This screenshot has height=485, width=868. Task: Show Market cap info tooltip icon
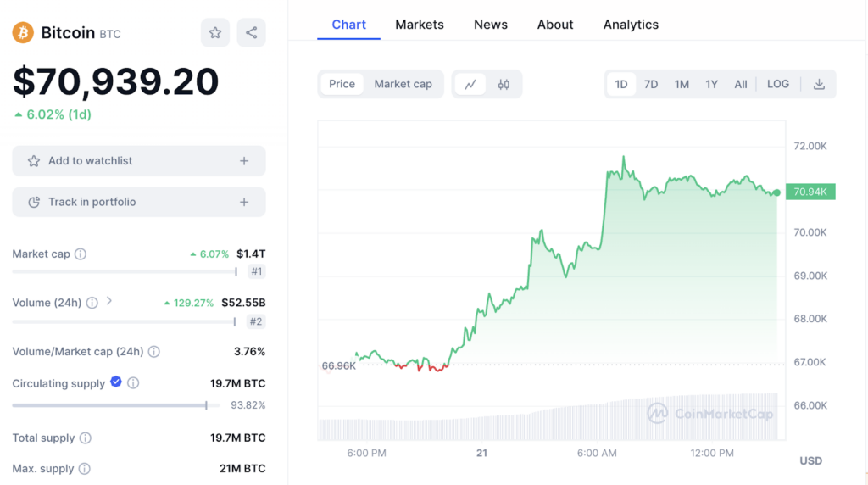pyautogui.click(x=81, y=254)
